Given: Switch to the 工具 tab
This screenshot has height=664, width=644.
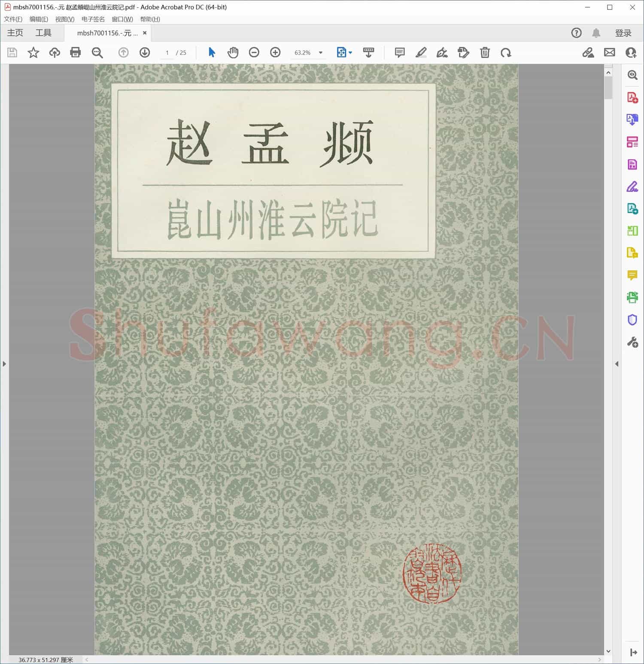Looking at the screenshot, I should pos(43,33).
